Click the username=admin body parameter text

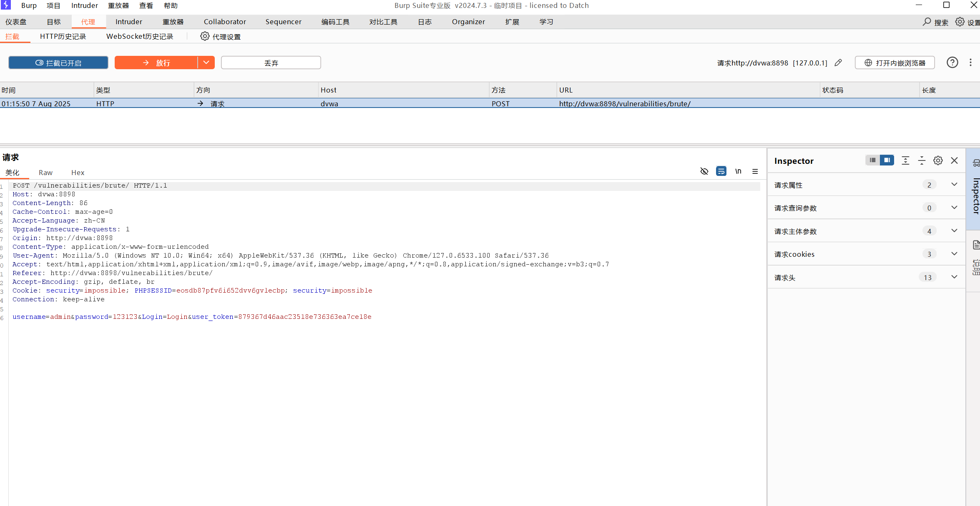42,317
